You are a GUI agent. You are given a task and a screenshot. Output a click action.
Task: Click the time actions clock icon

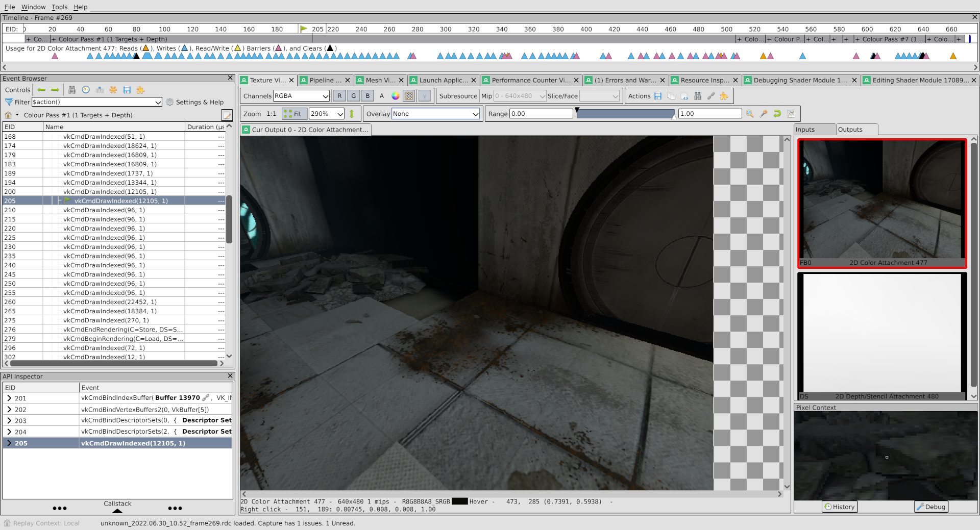(86, 90)
